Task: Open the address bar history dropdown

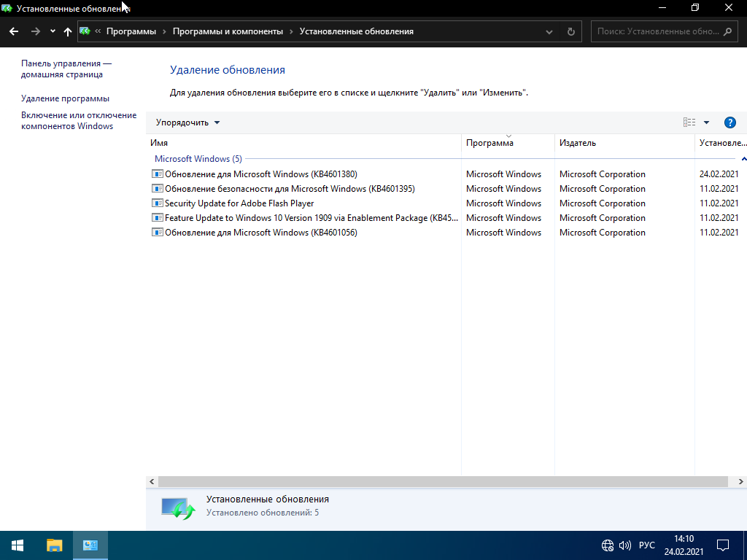Action: click(x=550, y=31)
